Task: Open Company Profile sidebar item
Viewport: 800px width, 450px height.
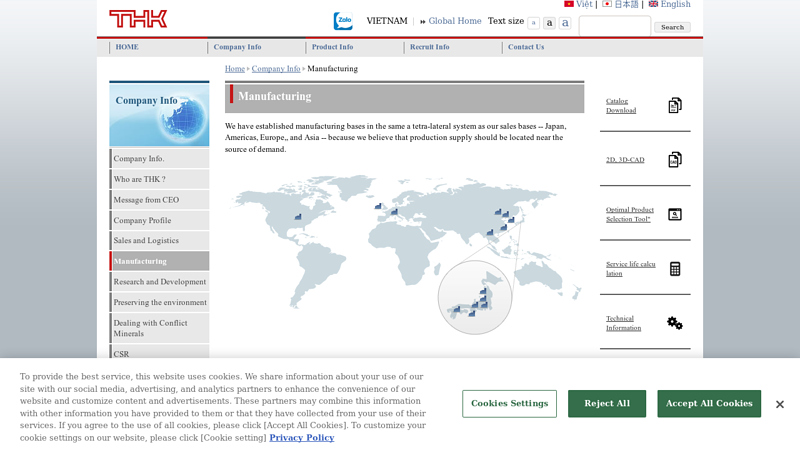Action: click(x=159, y=220)
